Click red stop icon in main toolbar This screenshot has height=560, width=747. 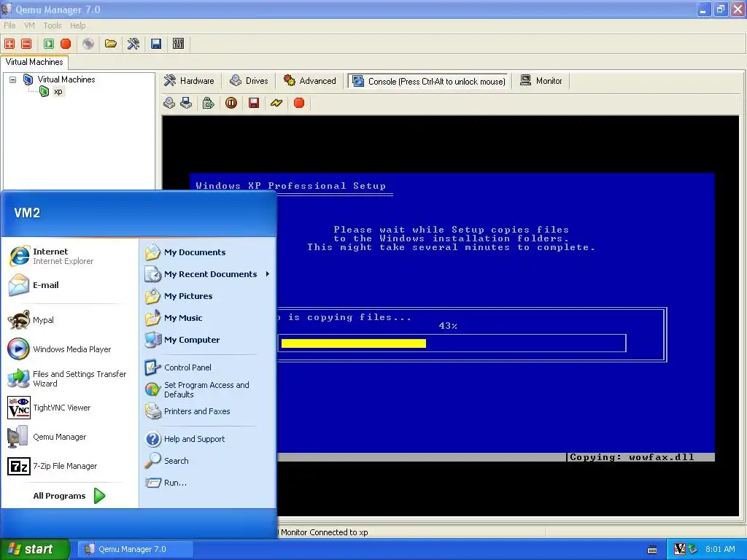pos(66,44)
